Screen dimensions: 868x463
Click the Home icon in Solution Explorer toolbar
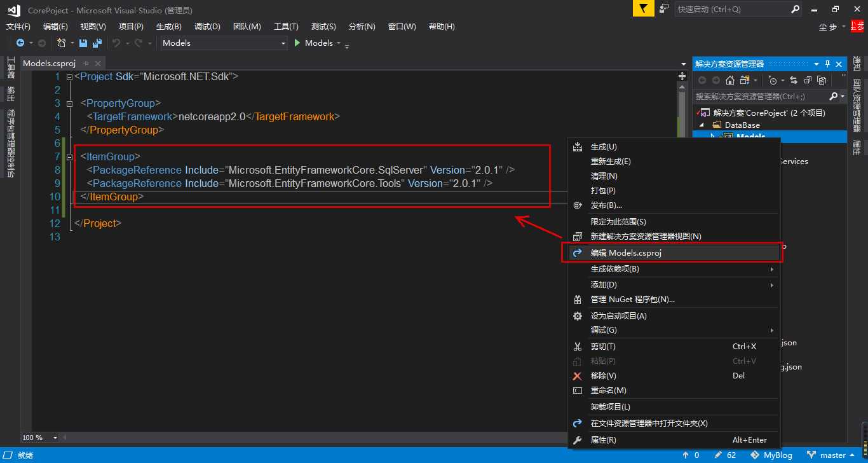point(730,80)
